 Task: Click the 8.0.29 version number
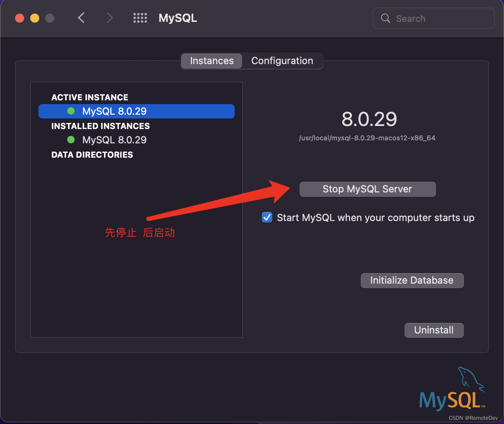pyautogui.click(x=369, y=119)
